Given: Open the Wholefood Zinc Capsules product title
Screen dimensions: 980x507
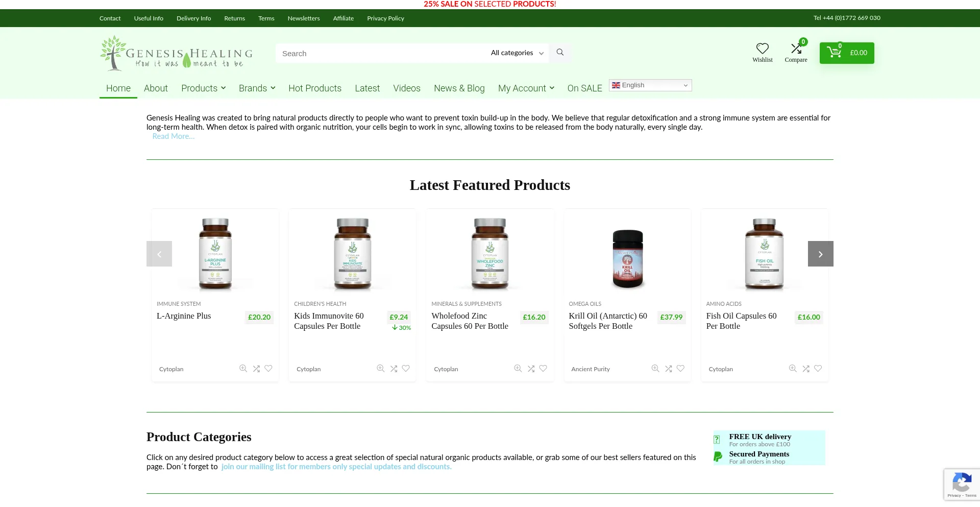Looking at the screenshot, I should pyautogui.click(x=470, y=321).
